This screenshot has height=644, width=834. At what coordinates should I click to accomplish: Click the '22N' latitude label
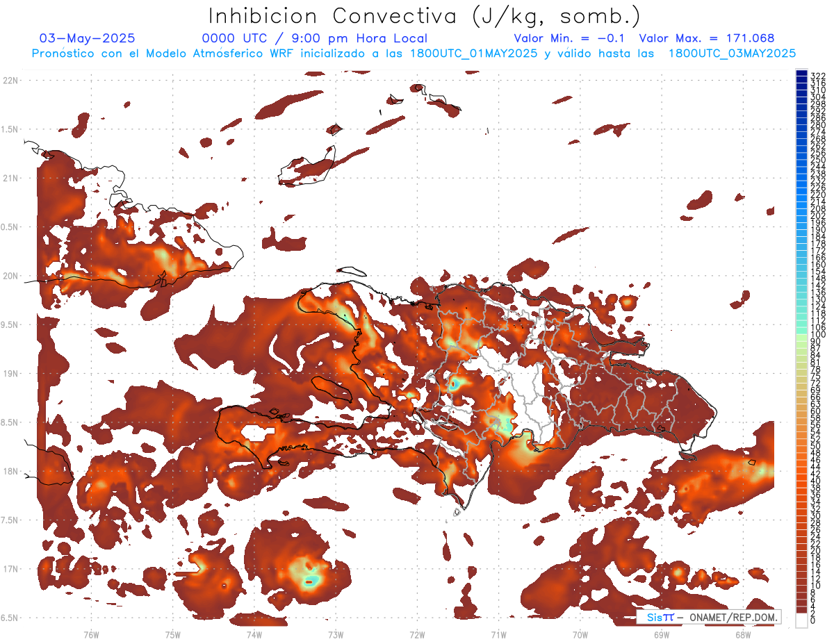[x=10, y=80]
